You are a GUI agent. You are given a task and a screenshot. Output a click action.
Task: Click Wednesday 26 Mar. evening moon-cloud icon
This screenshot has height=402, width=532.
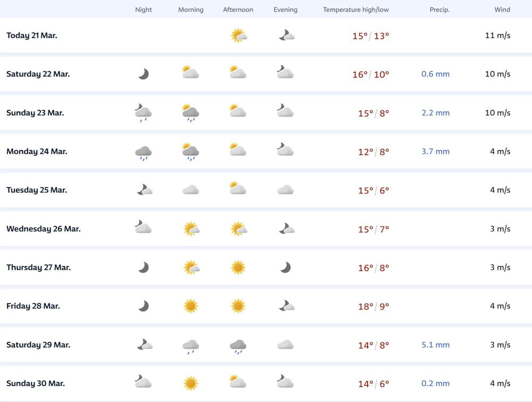coord(286,229)
